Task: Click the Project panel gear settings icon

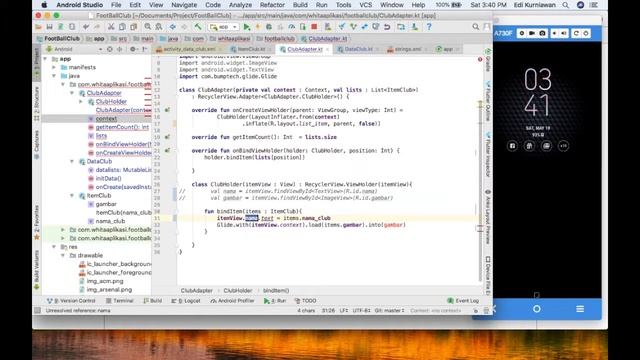Action: [133, 49]
